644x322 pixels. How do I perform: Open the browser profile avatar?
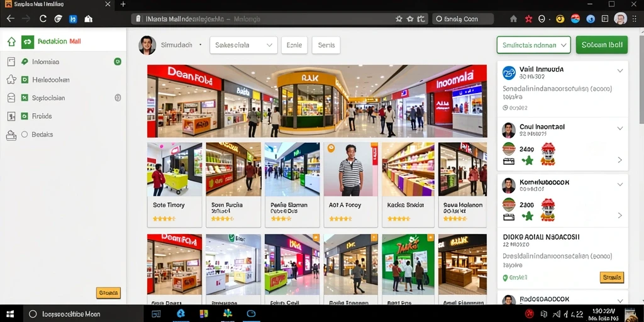tap(620, 18)
